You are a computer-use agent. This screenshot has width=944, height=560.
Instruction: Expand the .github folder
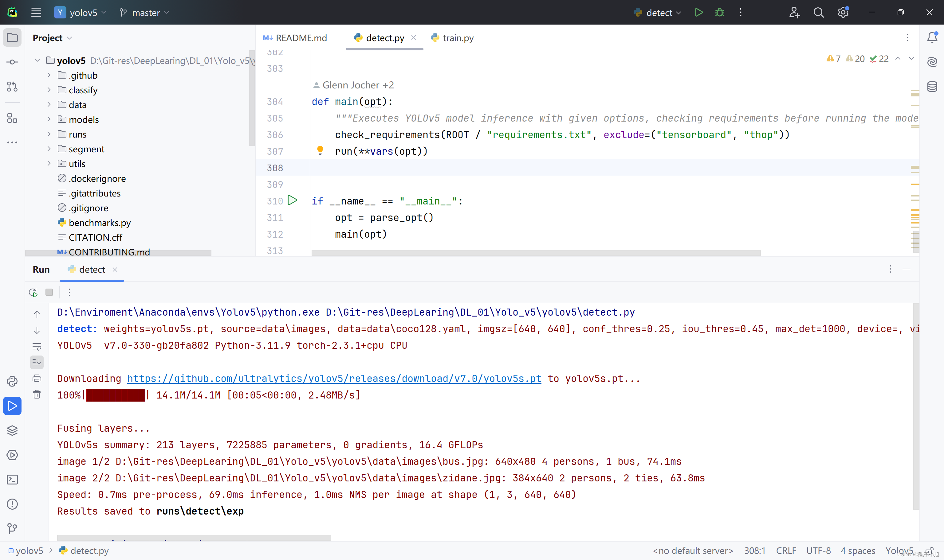point(49,75)
